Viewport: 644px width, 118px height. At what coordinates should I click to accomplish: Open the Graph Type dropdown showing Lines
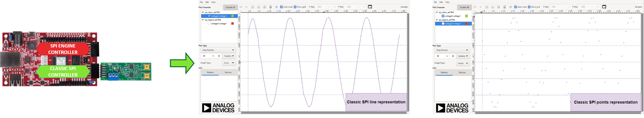tap(229, 63)
